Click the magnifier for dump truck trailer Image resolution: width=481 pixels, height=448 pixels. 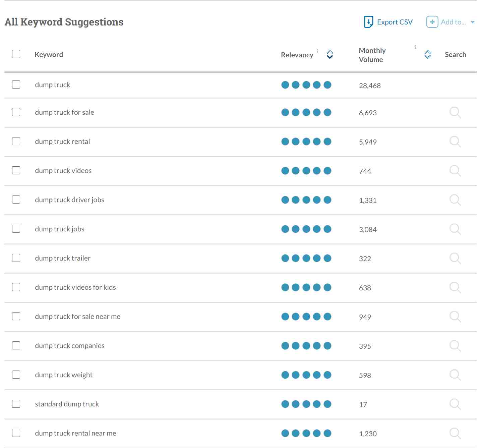tap(455, 259)
